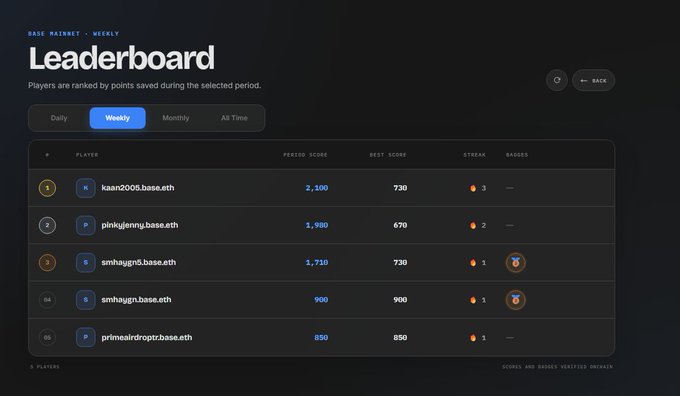Open player primeairdroptr.base.eth

click(x=147, y=337)
